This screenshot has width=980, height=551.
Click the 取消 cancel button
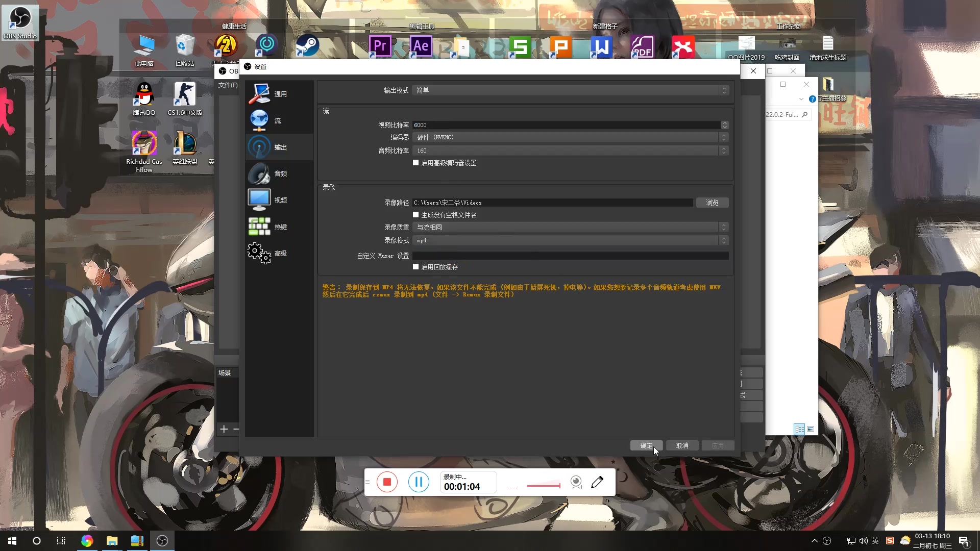point(682,445)
